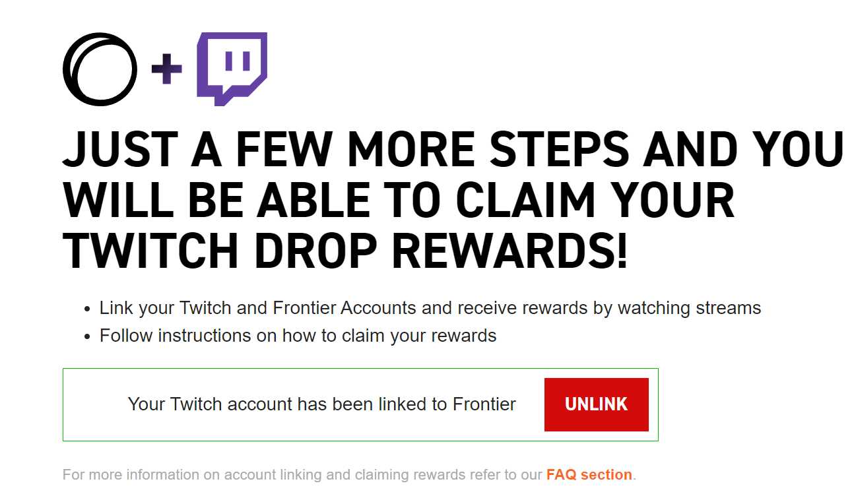Screen dimensions: 854x504
Task: Click the word 'TWITCH' in the headline
Action: click(x=151, y=251)
